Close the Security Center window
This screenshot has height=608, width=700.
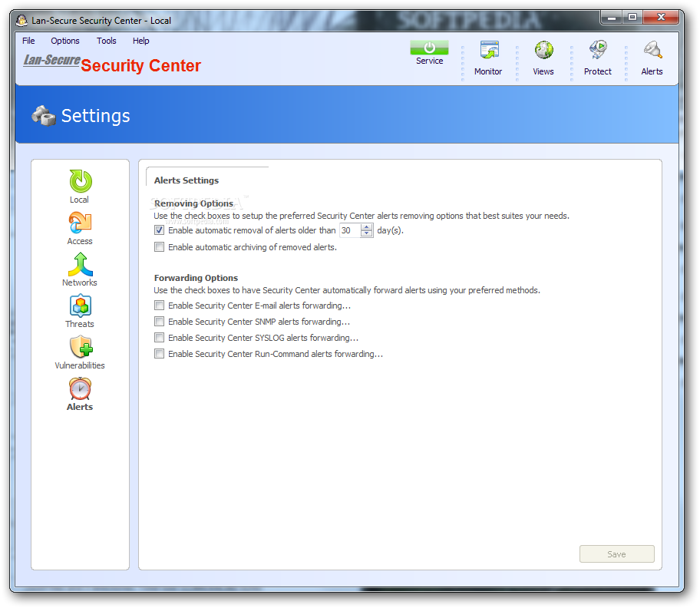tap(661, 18)
